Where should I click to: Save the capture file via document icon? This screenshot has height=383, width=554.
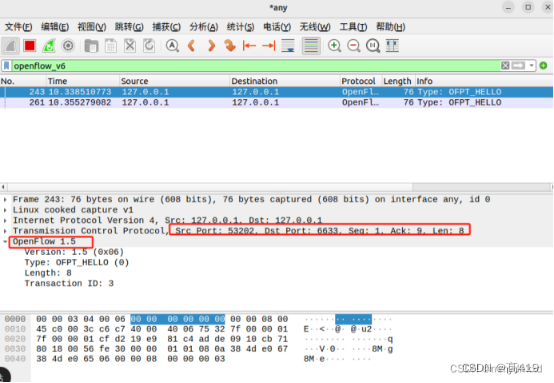(x=111, y=46)
